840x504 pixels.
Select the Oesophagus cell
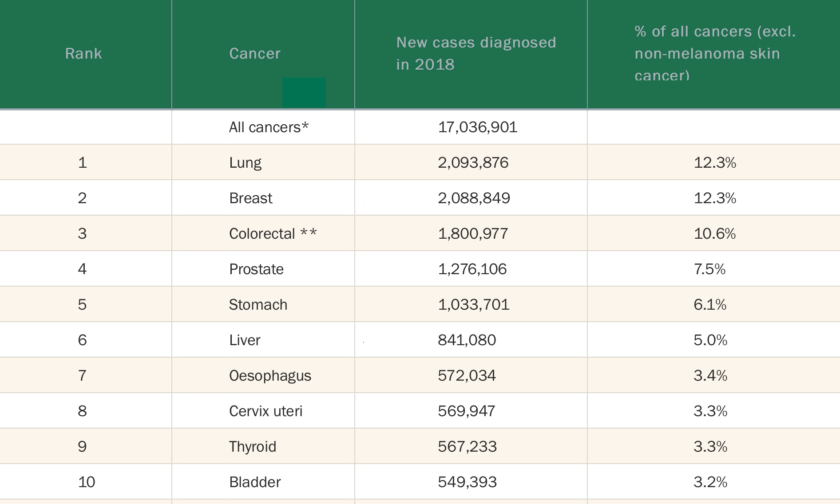pyautogui.click(x=270, y=376)
